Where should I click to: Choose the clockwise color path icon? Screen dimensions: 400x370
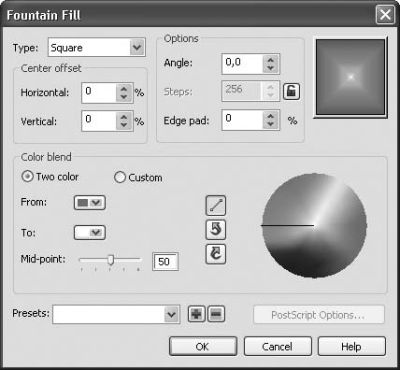click(x=216, y=254)
